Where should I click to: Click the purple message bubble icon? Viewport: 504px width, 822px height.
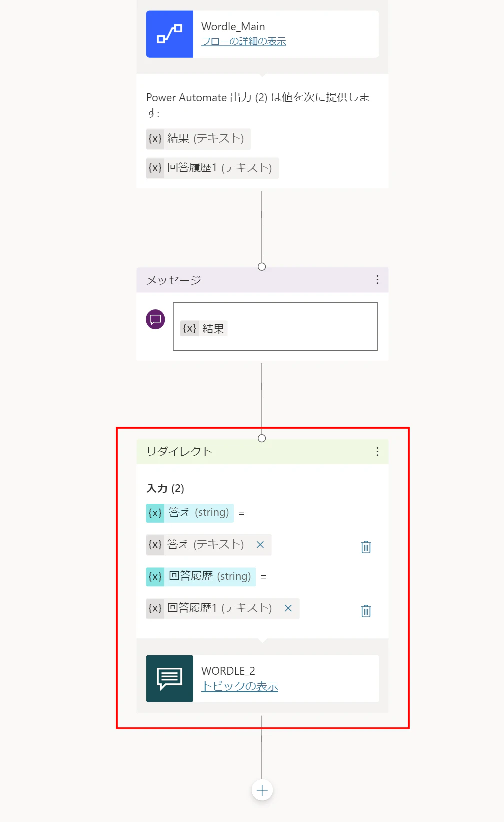click(155, 319)
